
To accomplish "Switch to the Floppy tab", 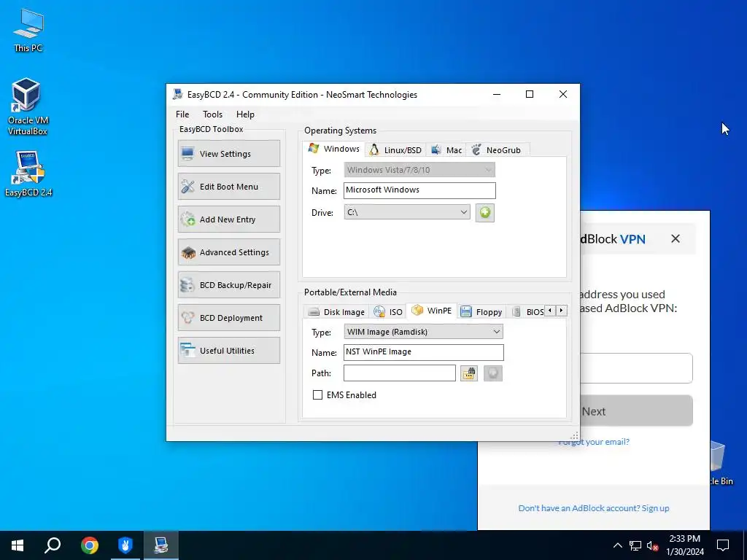I will click(x=482, y=312).
